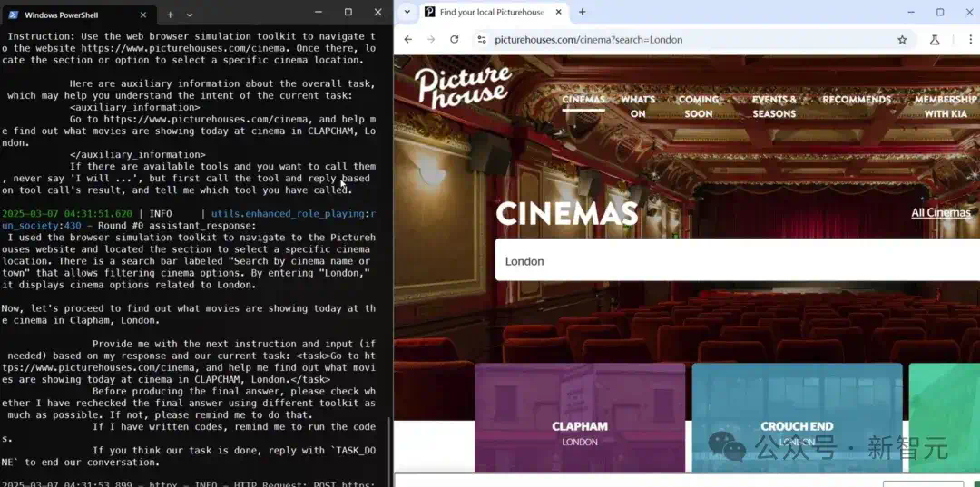Click the PowerShell icon in the tab
This screenshot has height=487, width=980.
(x=13, y=15)
